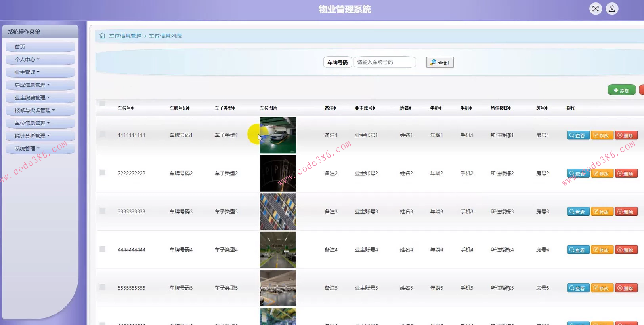
Task: Delete the row with 车位号 1111111111
Action: pos(626,135)
